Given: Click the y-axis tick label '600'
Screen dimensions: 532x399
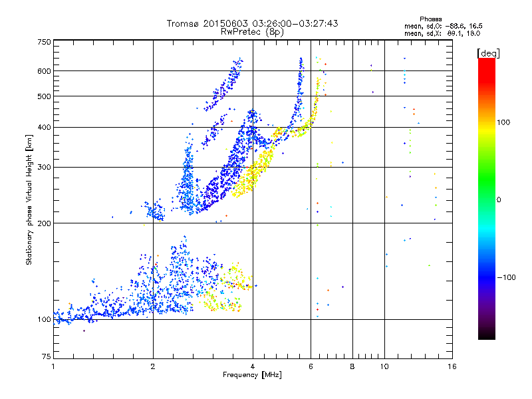Looking at the screenshot, I should [44, 71].
